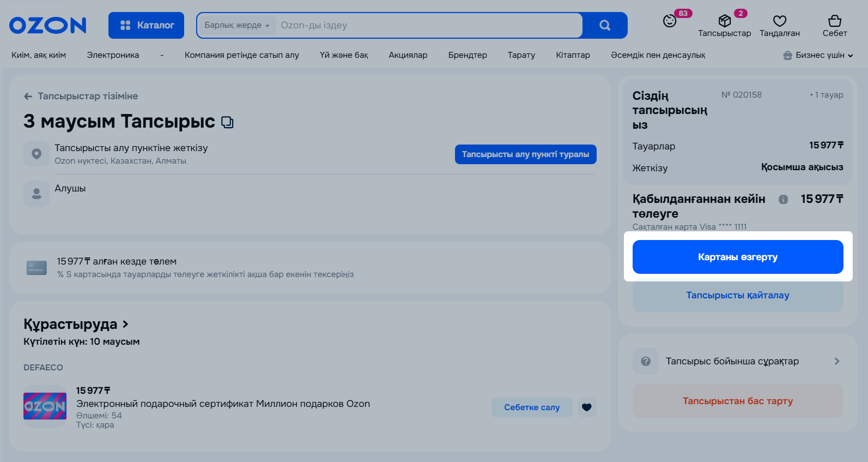Expand the Барлық жерде search scope dropdown

237,25
